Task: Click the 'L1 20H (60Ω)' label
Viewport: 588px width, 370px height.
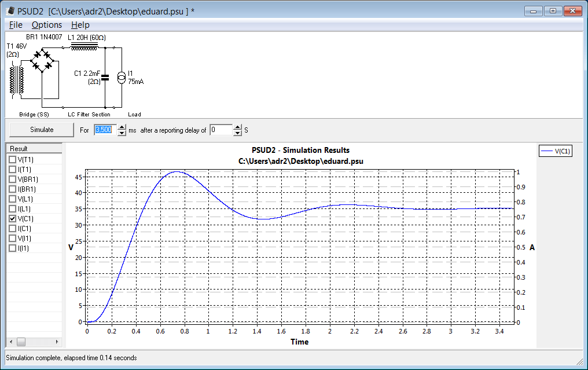Action: (87, 38)
